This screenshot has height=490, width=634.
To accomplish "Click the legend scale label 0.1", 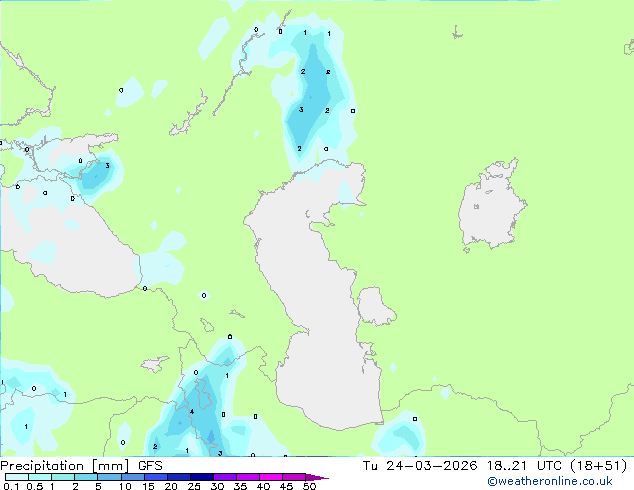I will tap(11, 486).
